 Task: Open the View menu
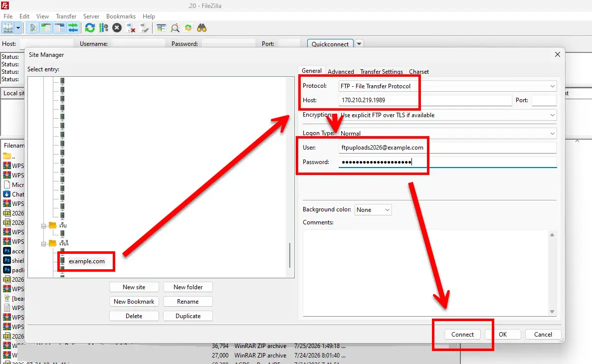pyautogui.click(x=42, y=16)
